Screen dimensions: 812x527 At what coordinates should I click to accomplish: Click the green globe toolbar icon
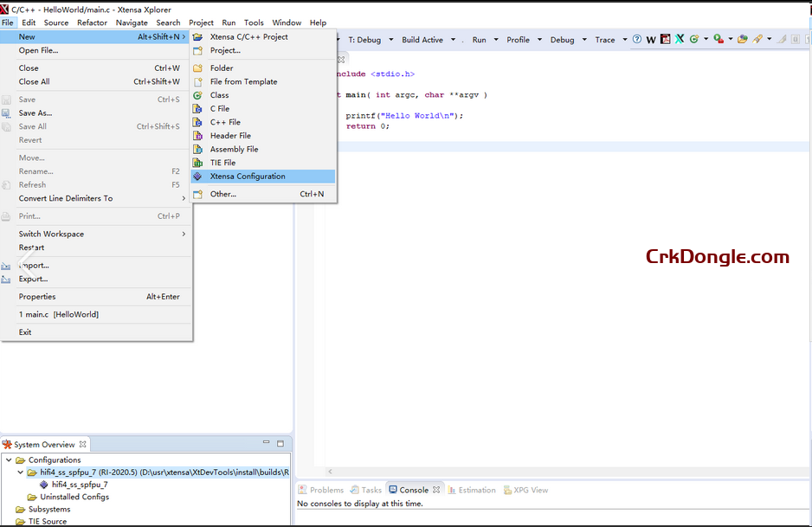pos(693,40)
